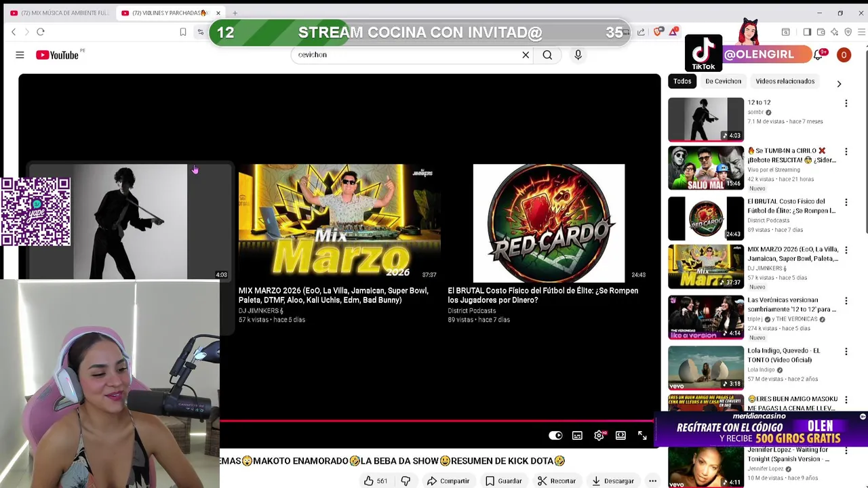Open Brave Rewards triangle icon
Image resolution: width=868 pixels, height=488 pixels.
673,32
